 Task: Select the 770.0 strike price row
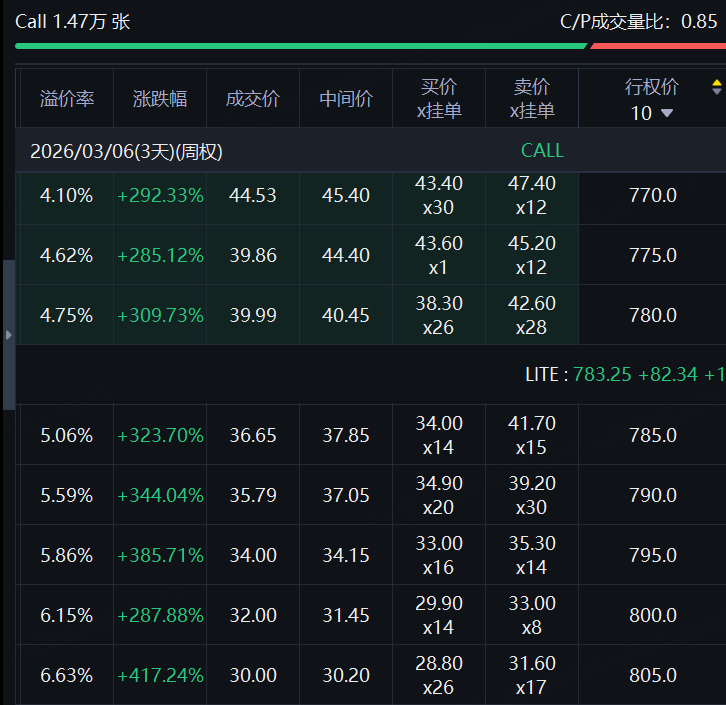pyautogui.click(x=652, y=195)
